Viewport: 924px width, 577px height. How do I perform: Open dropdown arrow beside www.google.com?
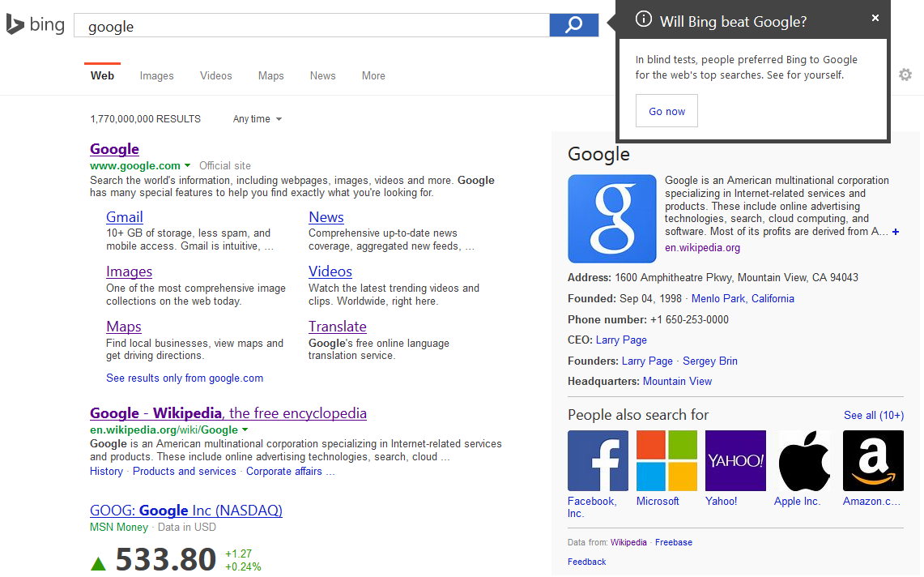(188, 165)
